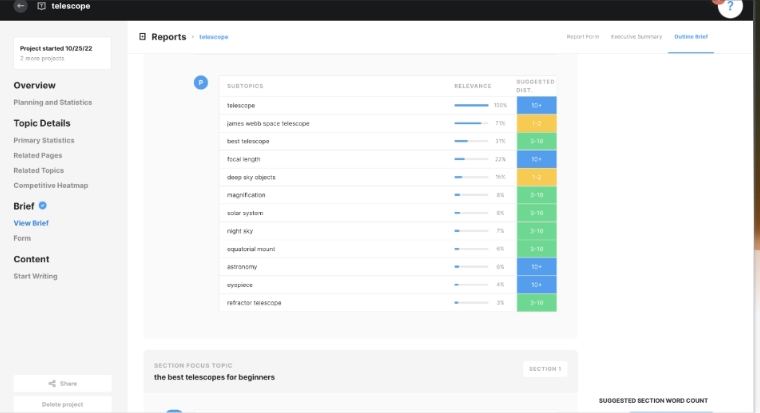Open the Report Form tab
The image size is (760, 413).
point(582,37)
